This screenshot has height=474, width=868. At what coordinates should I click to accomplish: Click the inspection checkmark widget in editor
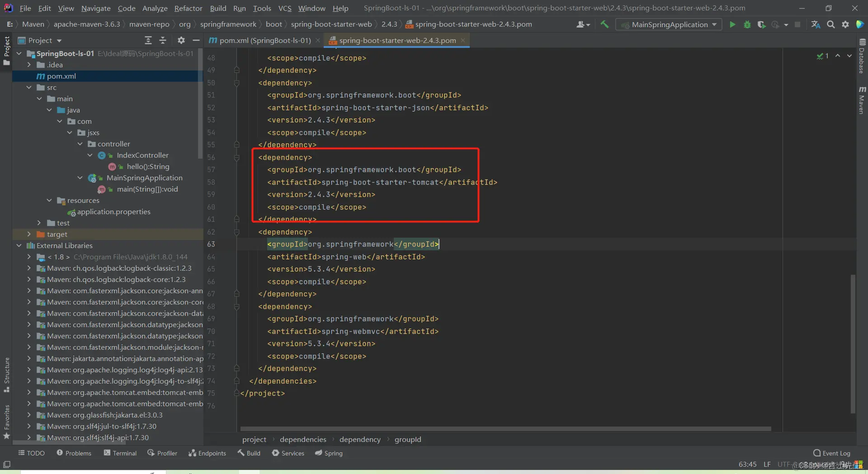pyautogui.click(x=822, y=56)
